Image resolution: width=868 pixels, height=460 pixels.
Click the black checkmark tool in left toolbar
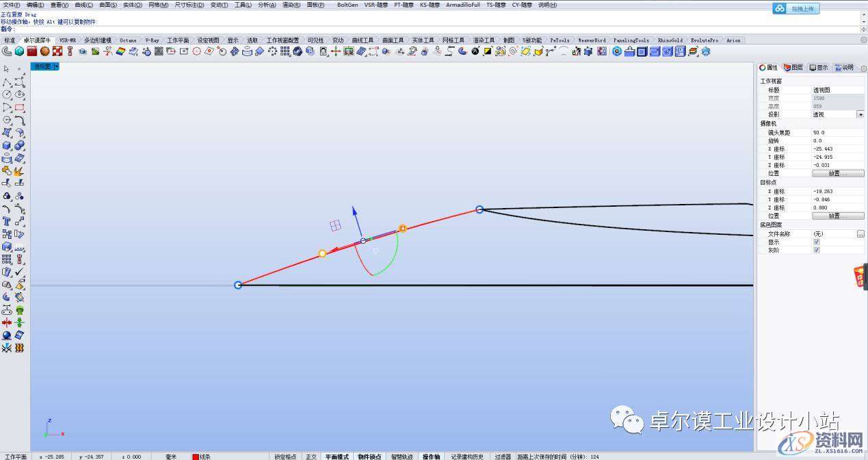pos(20,272)
